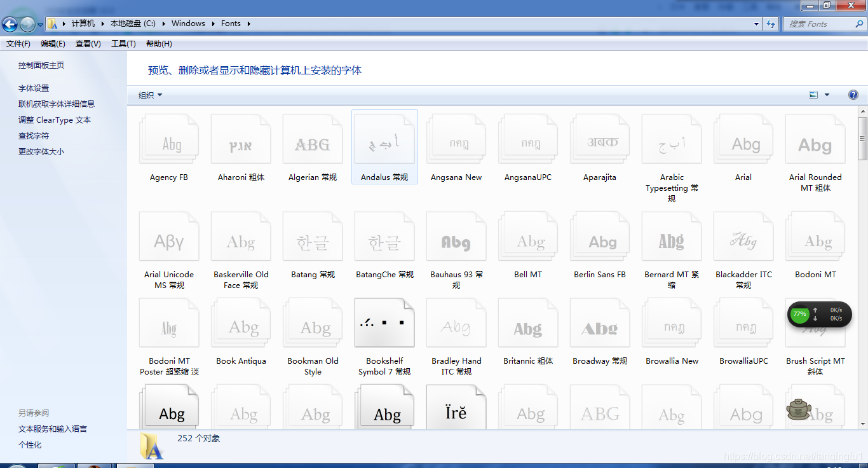Image resolution: width=868 pixels, height=468 pixels.
Task: Select the BatangChe font icon
Action: coord(384,237)
